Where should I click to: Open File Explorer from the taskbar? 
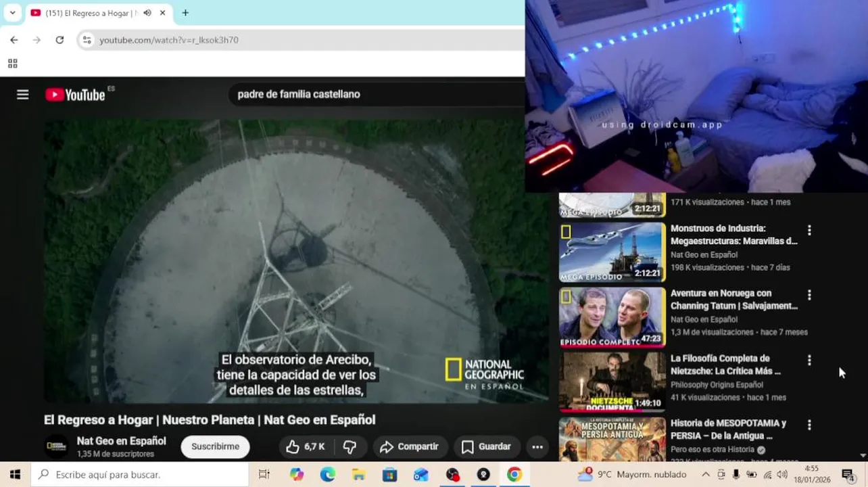(x=358, y=475)
